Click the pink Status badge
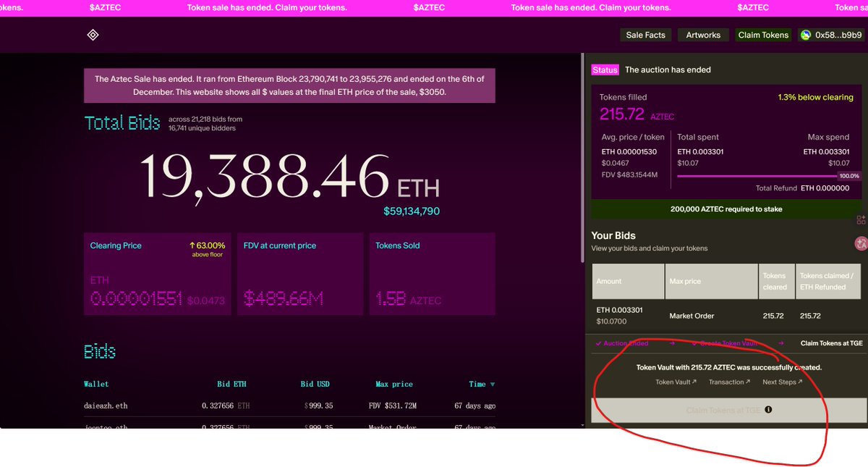 click(605, 70)
